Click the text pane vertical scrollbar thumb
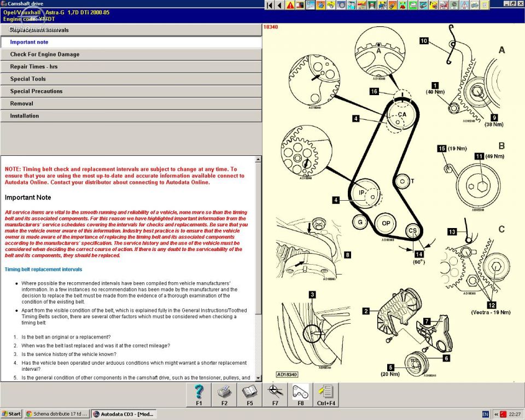 [258, 238]
